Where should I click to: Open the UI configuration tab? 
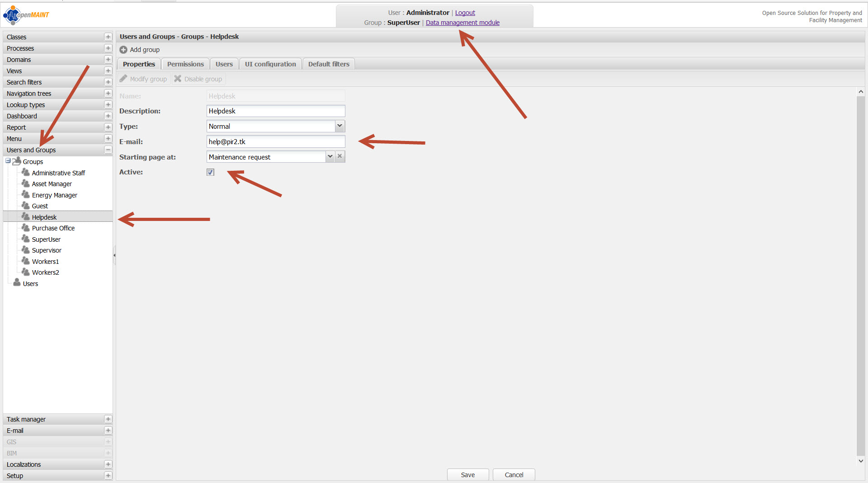[x=270, y=64]
